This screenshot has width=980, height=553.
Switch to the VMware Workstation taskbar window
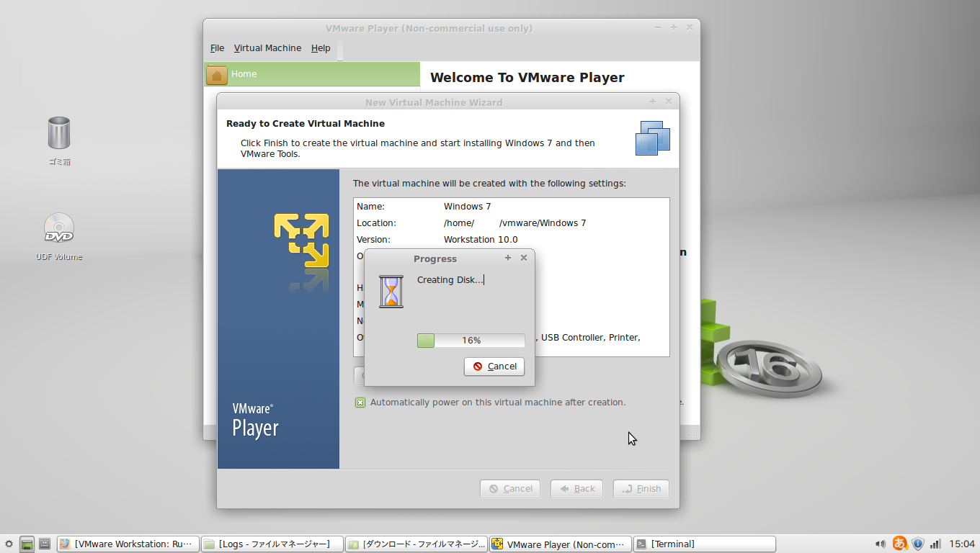click(x=128, y=544)
